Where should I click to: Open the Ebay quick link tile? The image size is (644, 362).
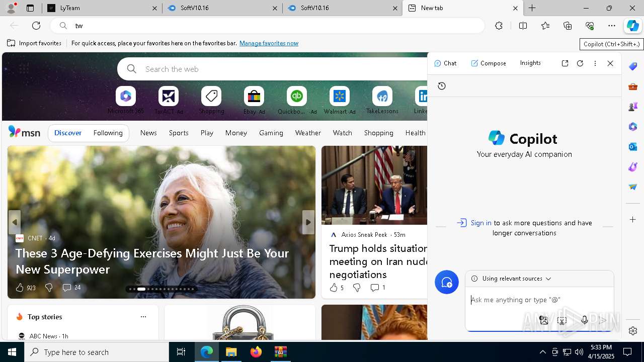click(254, 100)
